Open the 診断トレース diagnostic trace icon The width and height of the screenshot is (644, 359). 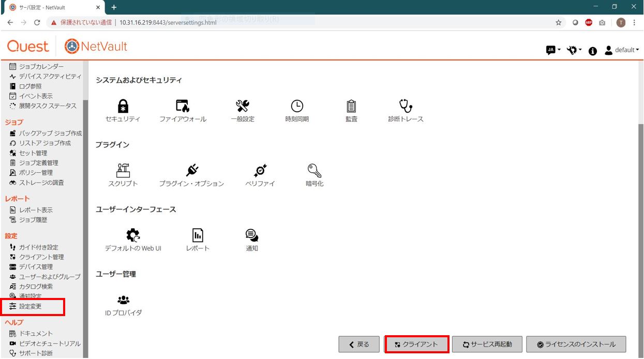(x=406, y=106)
